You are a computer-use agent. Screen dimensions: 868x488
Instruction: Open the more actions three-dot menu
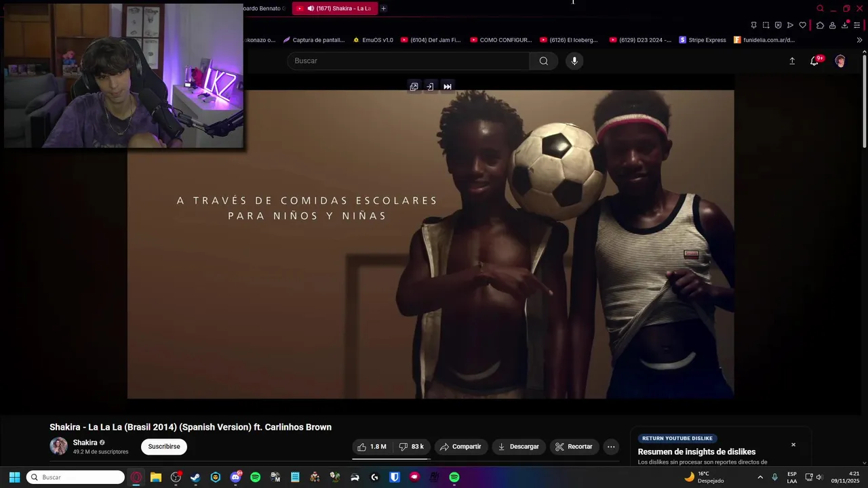611,447
